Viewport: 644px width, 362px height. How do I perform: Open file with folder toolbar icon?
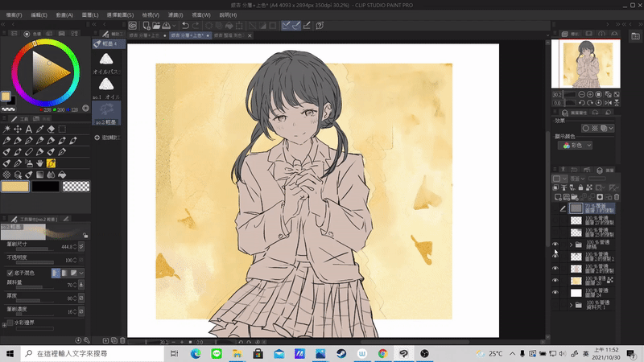pyautogui.click(x=156, y=26)
